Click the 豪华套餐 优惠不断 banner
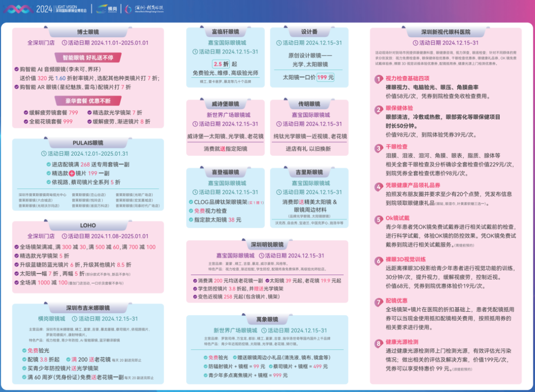The image size is (535, 392). tap(88, 101)
